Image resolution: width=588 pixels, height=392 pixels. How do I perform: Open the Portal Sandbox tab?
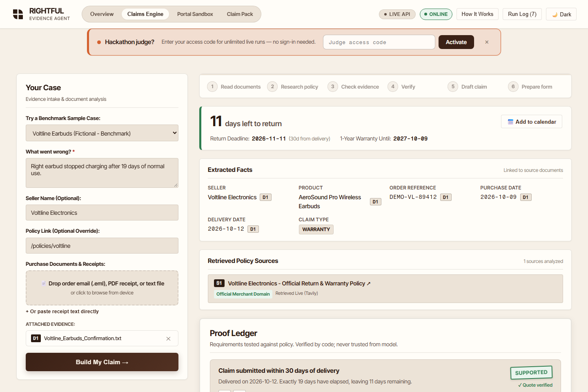(x=195, y=14)
